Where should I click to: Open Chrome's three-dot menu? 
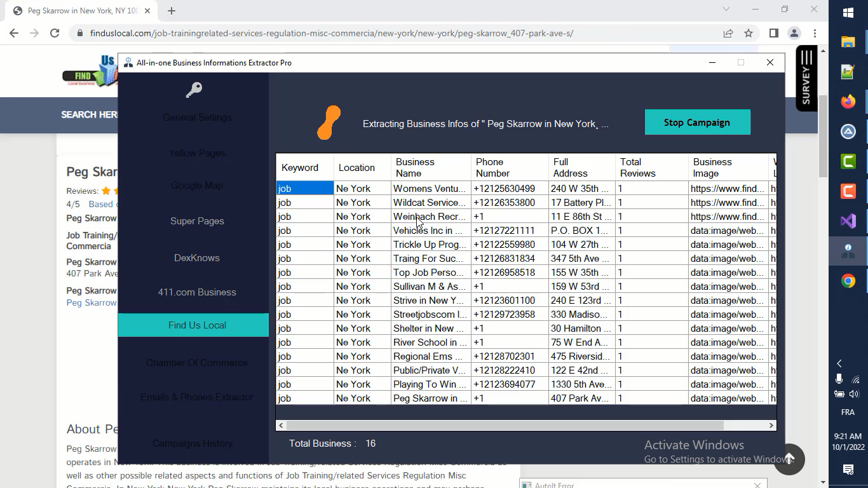(815, 33)
